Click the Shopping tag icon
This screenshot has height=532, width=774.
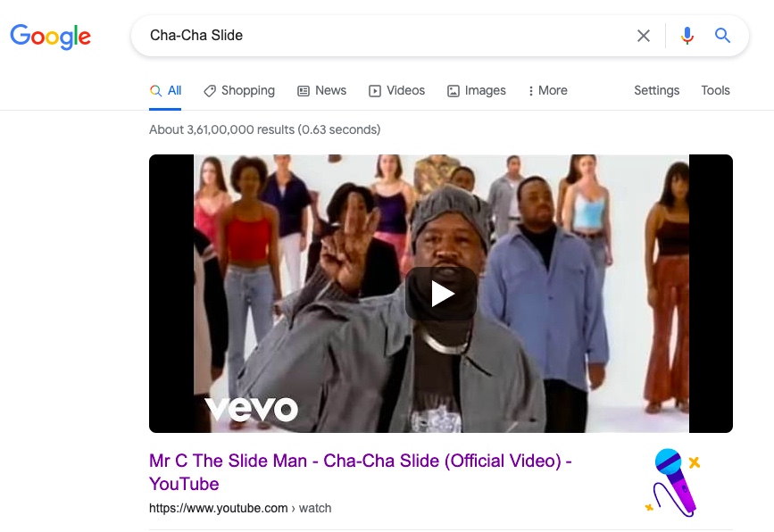tap(210, 91)
